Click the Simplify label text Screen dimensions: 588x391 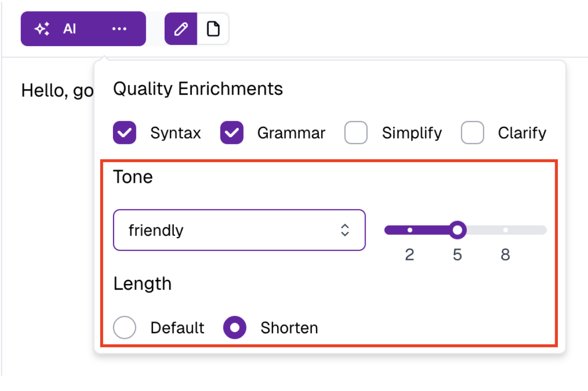click(412, 133)
